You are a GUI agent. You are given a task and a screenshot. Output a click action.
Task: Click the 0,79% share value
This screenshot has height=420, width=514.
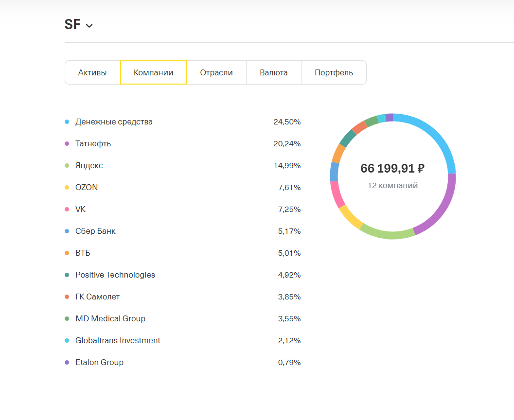(x=289, y=362)
